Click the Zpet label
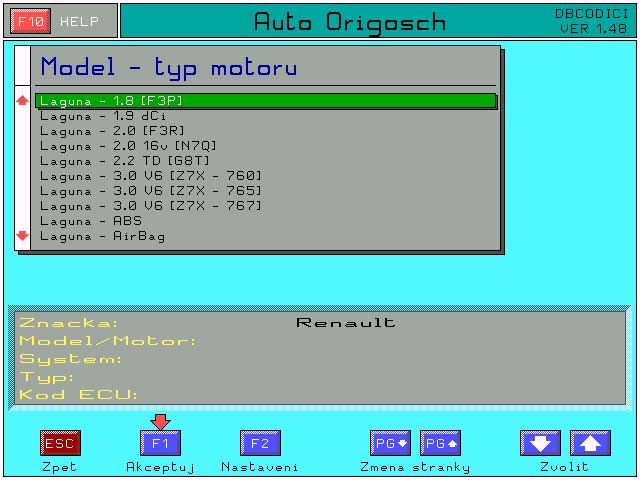640x480 pixels. click(x=60, y=467)
